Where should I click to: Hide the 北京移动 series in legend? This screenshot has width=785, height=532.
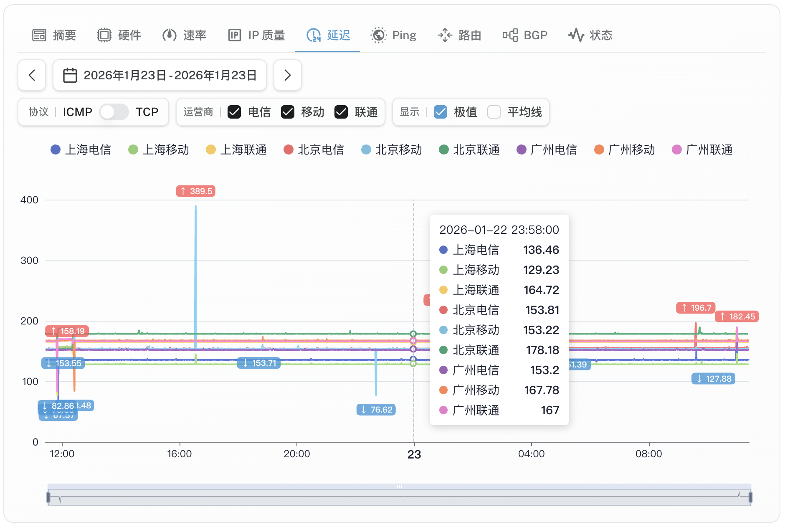point(392,149)
